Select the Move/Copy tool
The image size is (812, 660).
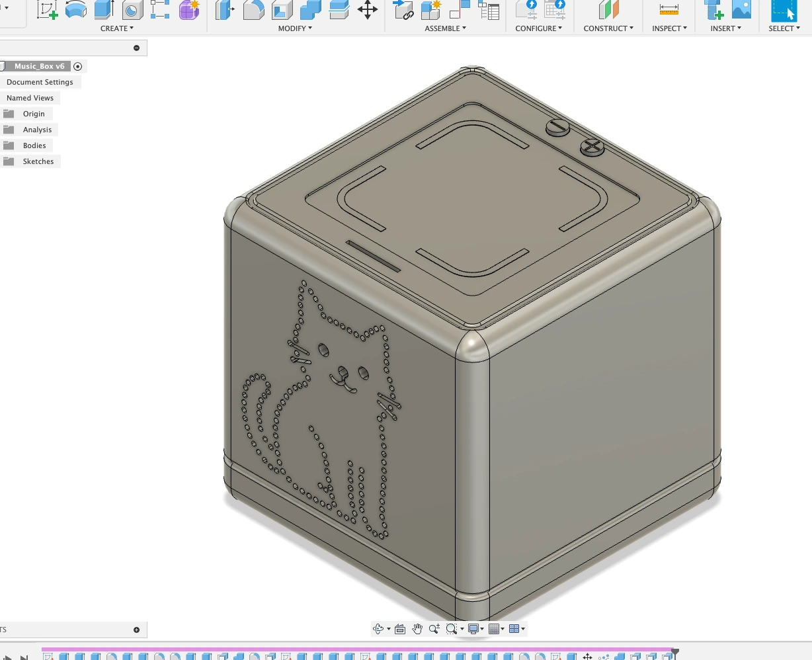(x=368, y=10)
